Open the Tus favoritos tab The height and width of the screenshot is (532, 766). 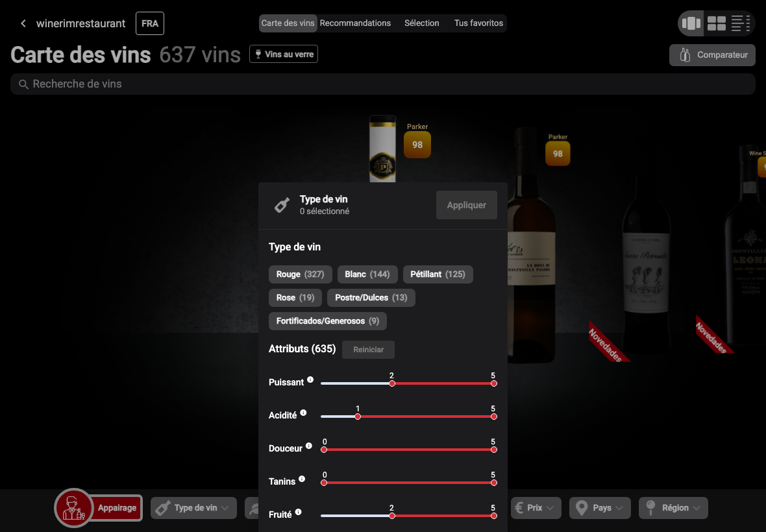point(479,23)
